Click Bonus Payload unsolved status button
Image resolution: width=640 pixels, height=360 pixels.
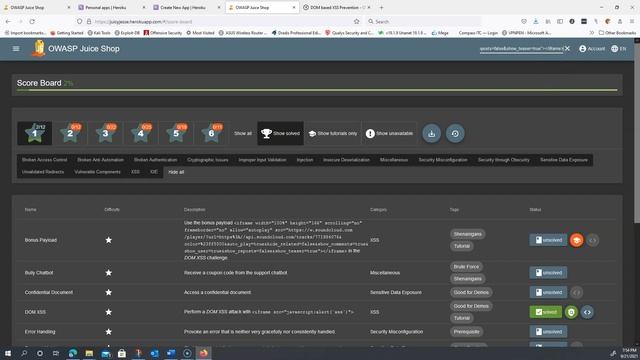(x=548, y=240)
